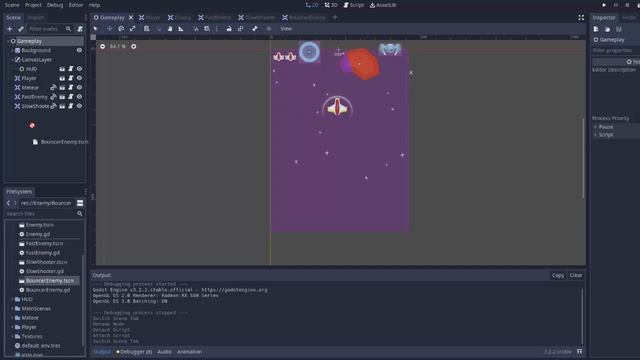Toggle the grid snap icon
This screenshot has width=640, height=360.
tap(207, 29)
